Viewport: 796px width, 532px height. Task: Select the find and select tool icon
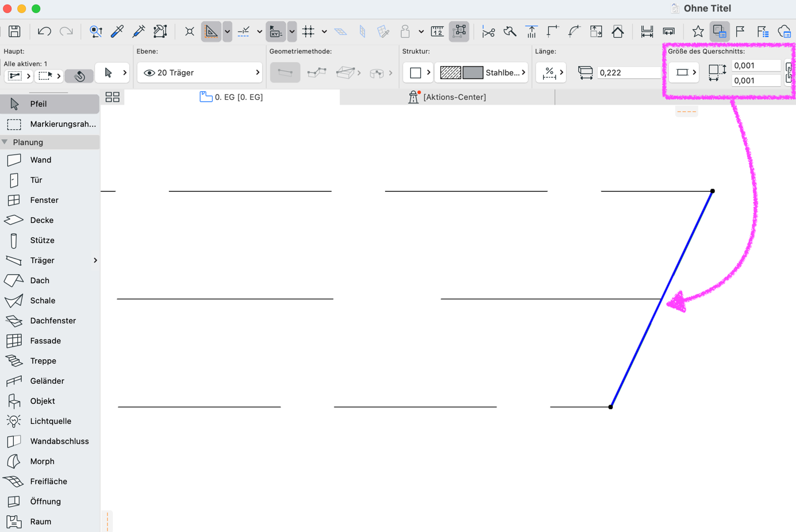[95, 31]
